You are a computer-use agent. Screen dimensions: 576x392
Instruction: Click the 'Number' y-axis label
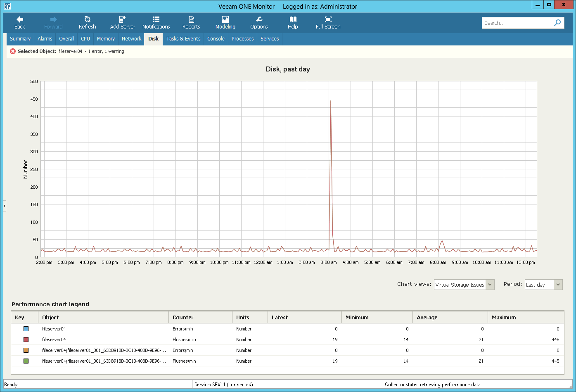(x=26, y=169)
